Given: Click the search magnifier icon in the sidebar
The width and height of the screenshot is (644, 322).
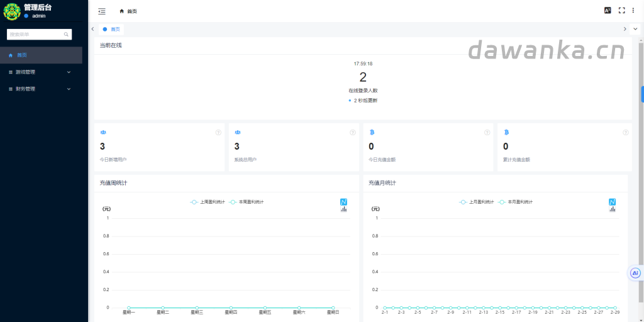Looking at the screenshot, I should [66, 35].
